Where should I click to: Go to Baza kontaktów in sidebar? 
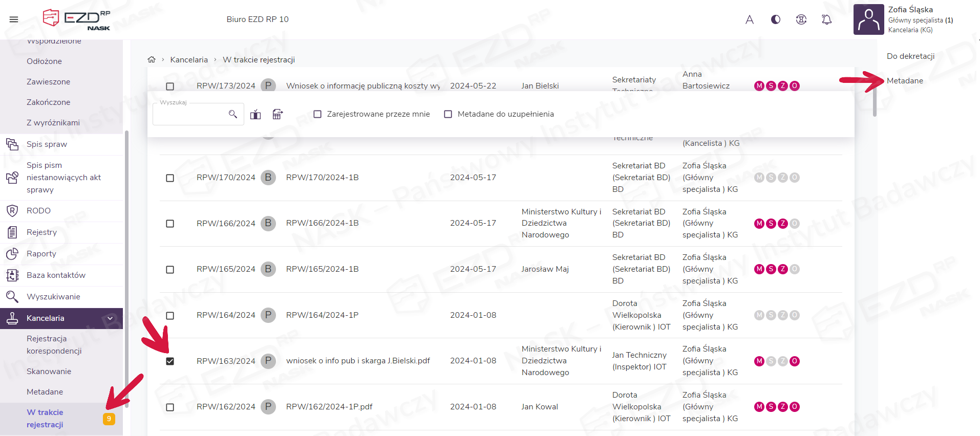click(x=56, y=275)
